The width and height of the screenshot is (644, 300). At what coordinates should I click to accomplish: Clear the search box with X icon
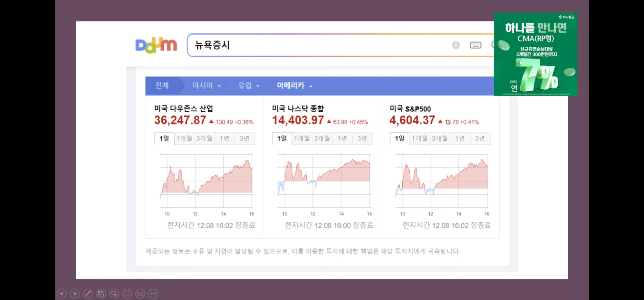456,45
